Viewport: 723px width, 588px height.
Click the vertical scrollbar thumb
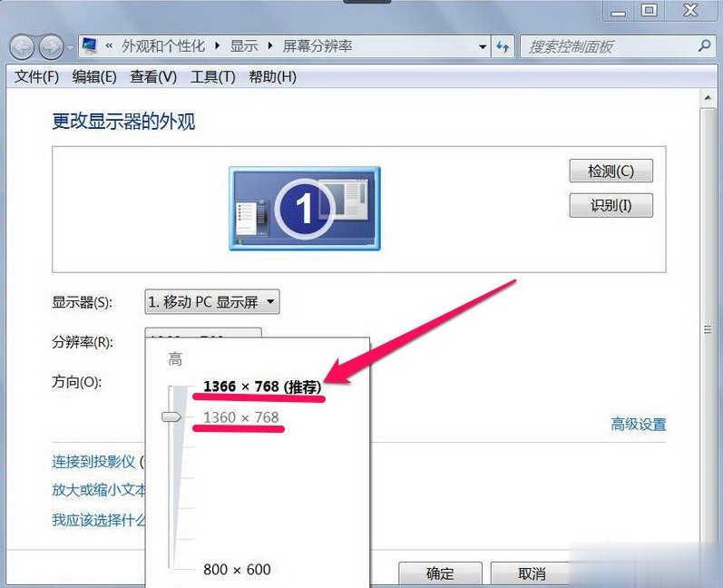coord(708,328)
